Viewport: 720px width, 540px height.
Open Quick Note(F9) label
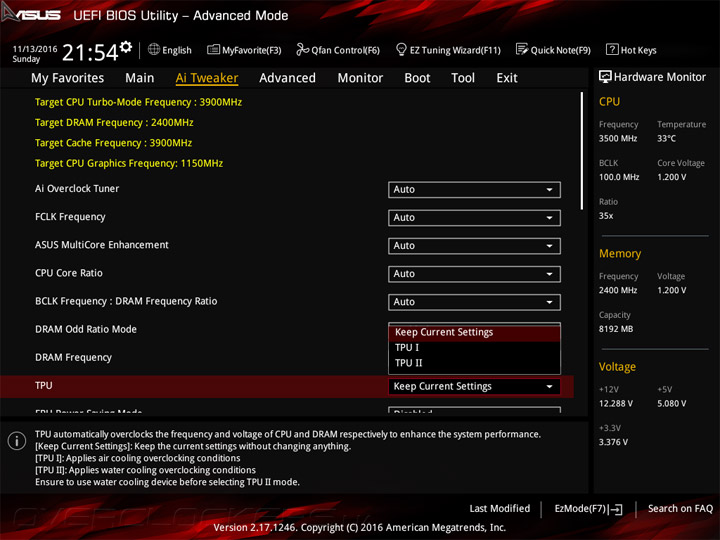(x=560, y=50)
